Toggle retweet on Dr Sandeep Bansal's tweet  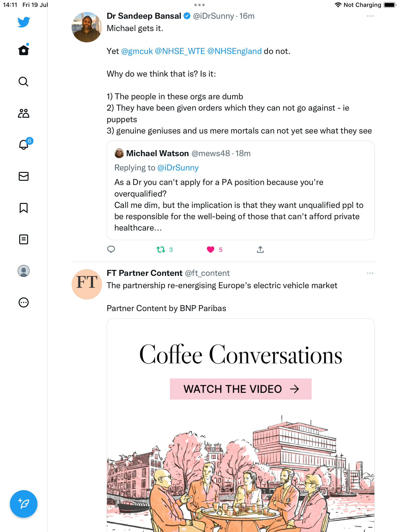161,250
